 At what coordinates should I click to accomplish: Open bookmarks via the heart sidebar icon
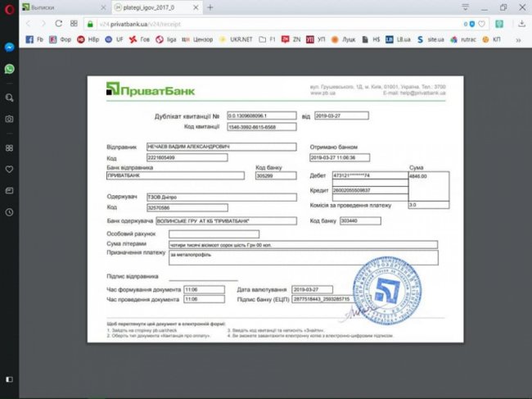click(x=9, y=170)
